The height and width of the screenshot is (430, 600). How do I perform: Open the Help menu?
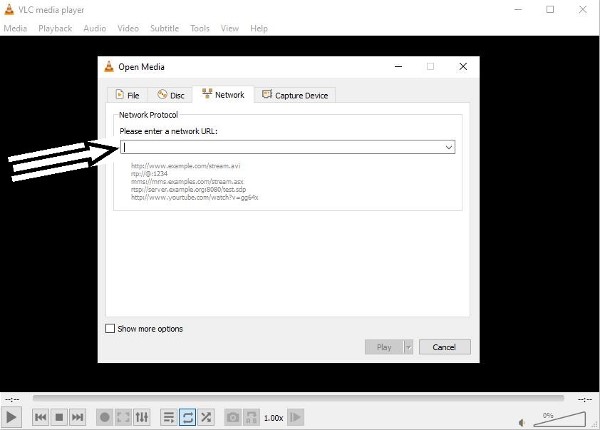point(259,28)
